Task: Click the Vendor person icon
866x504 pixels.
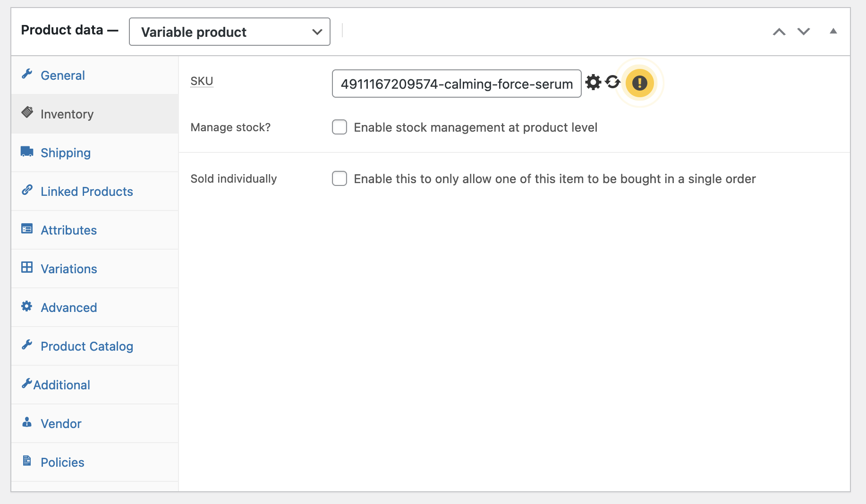Action: pyautogui.click(x=27, y=422)
